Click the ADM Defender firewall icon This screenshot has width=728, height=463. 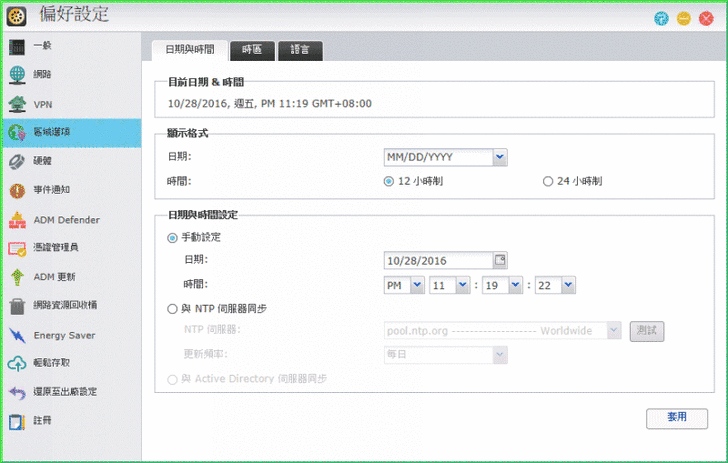tap(17, 220)
